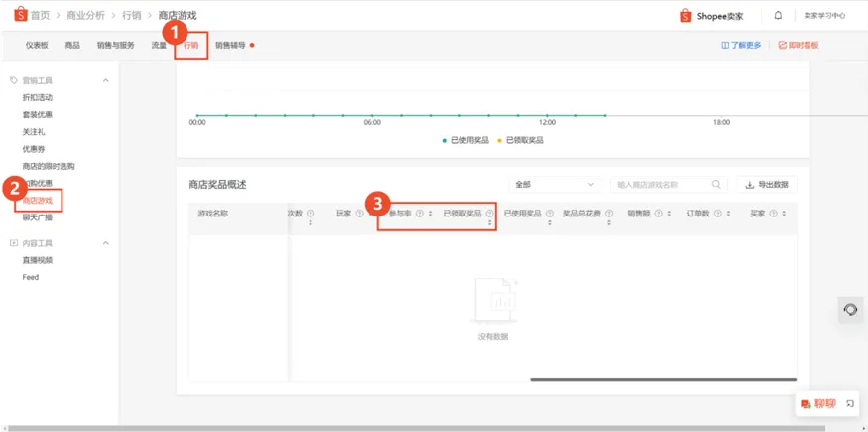Image resolution: width=868 pixels, height=432 pixels.
Task: Click the 玩家 column header
Action: pyautogui.click(x=344, y=214)
